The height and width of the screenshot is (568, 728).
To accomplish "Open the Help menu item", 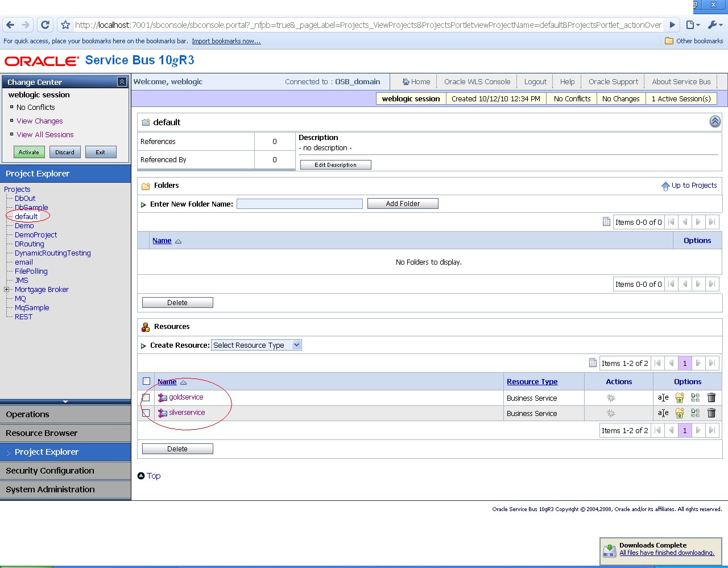I will (567, 81).
